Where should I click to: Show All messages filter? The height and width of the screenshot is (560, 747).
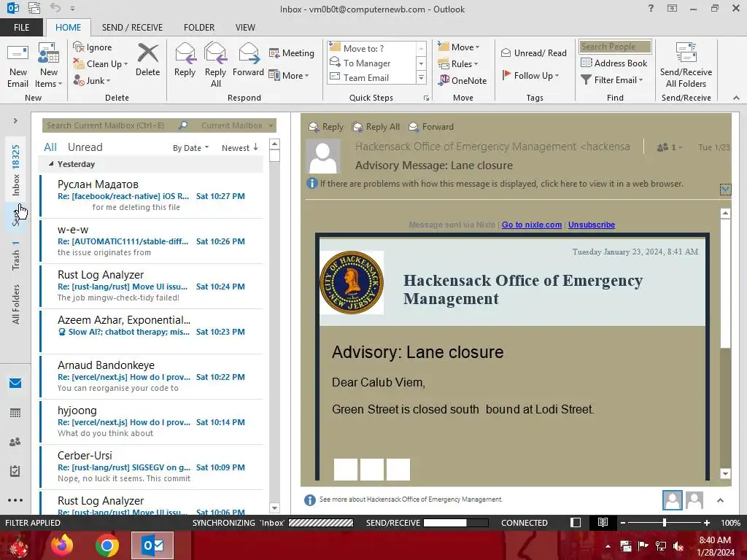50,147
